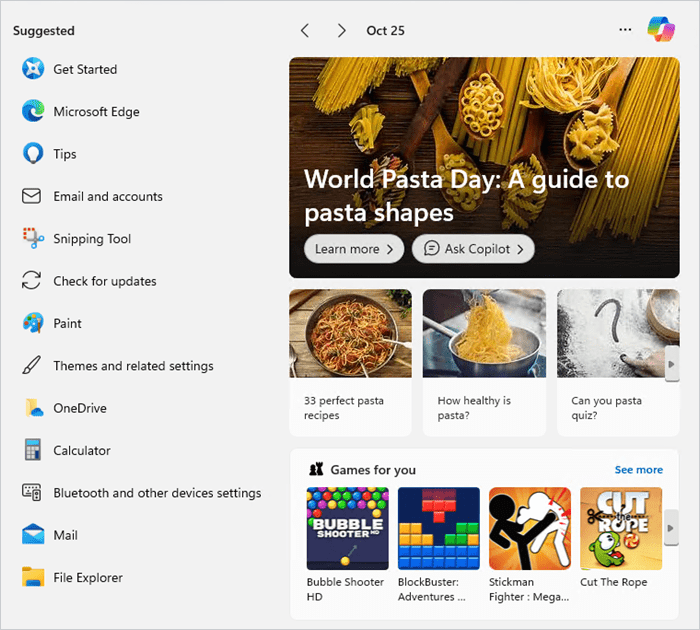This screenshot has height=630, width=700.
Task: Open Stickman Fighter game tile
Action: tap(529, 528)
